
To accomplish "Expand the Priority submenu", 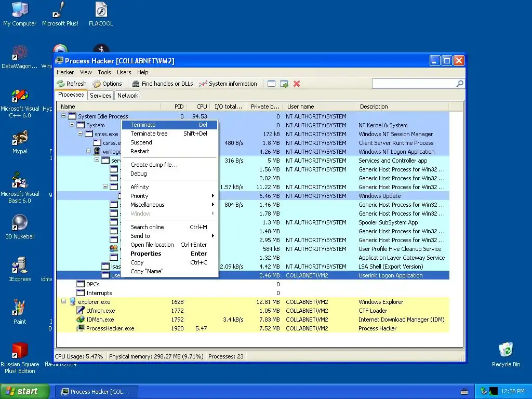I will tap(169, 196).
